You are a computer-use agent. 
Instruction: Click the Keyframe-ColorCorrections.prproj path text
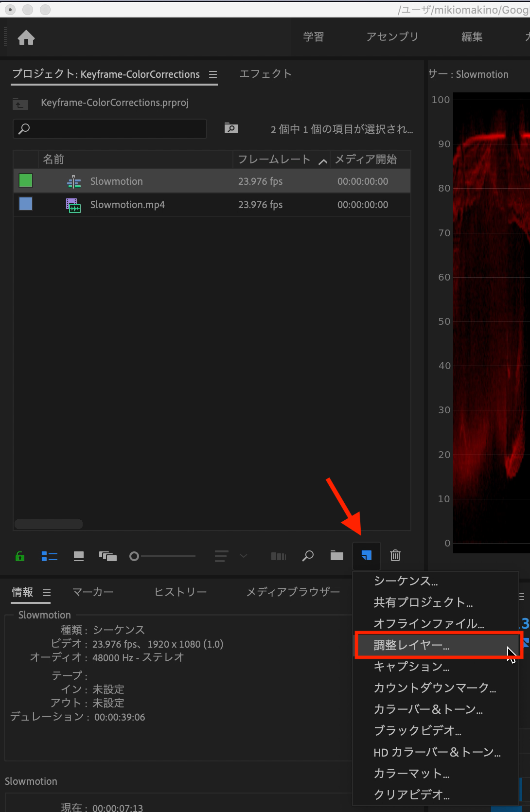coord(115,103)
